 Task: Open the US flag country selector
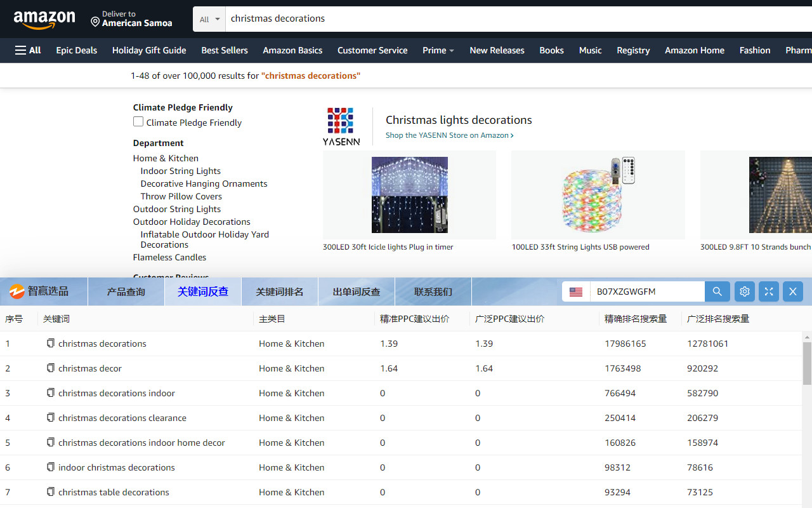(575, 291)
